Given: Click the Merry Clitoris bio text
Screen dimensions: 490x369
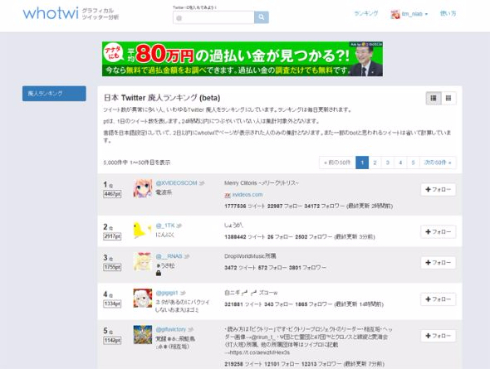Looking at the screenshot, I should (261, 183).
